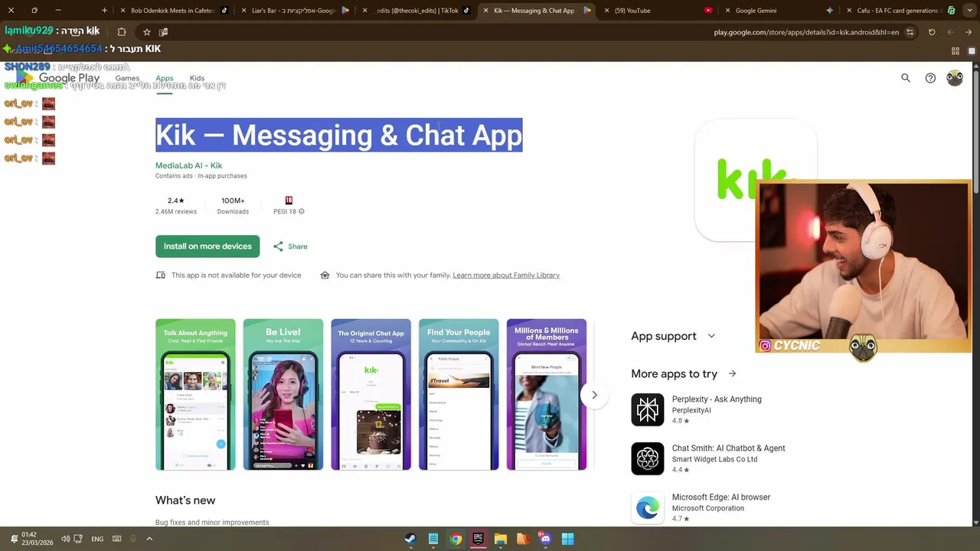980x551 pixels.
Task: Switch the ENG input language indicator
Action: (97, 539)
